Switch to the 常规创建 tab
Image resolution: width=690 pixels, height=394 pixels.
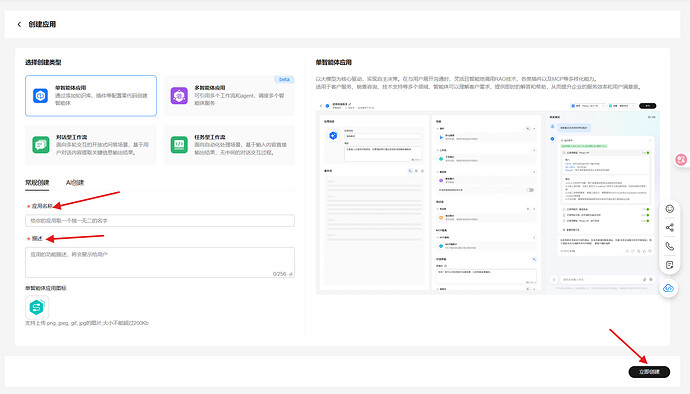click(37, 183)
